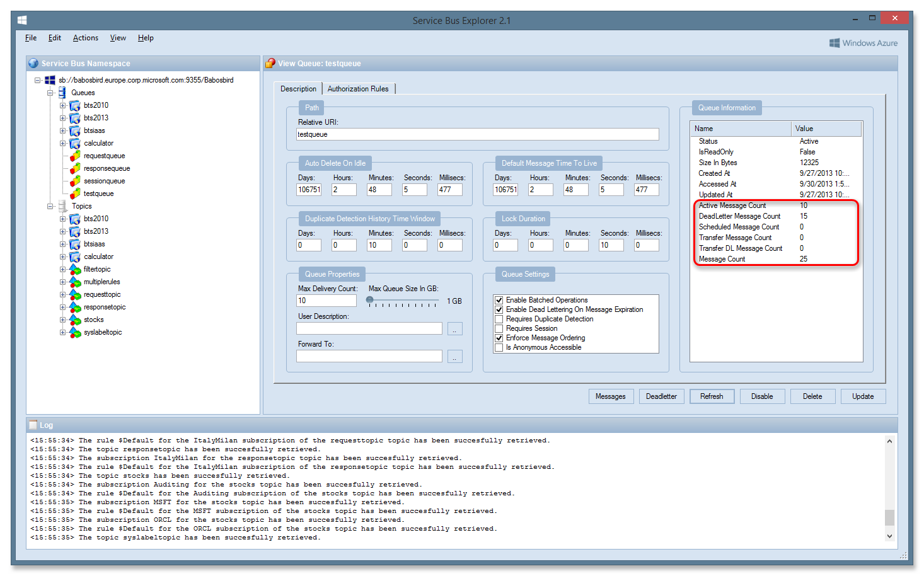Click the Deadletter button
Image resolution: width=924 pixels, height=576 pixels.
tap(661, 396)
